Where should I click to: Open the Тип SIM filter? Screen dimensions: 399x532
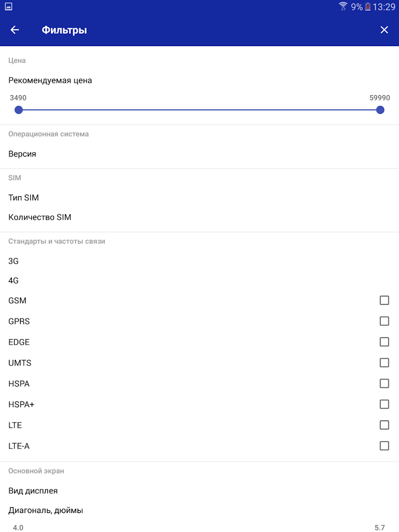point(200,197)
